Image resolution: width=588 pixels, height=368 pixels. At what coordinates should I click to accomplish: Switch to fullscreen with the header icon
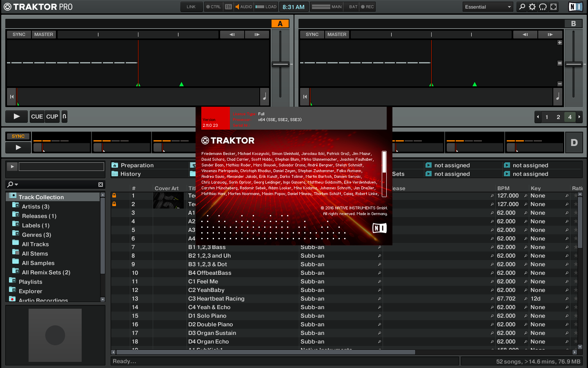(553, 7)
